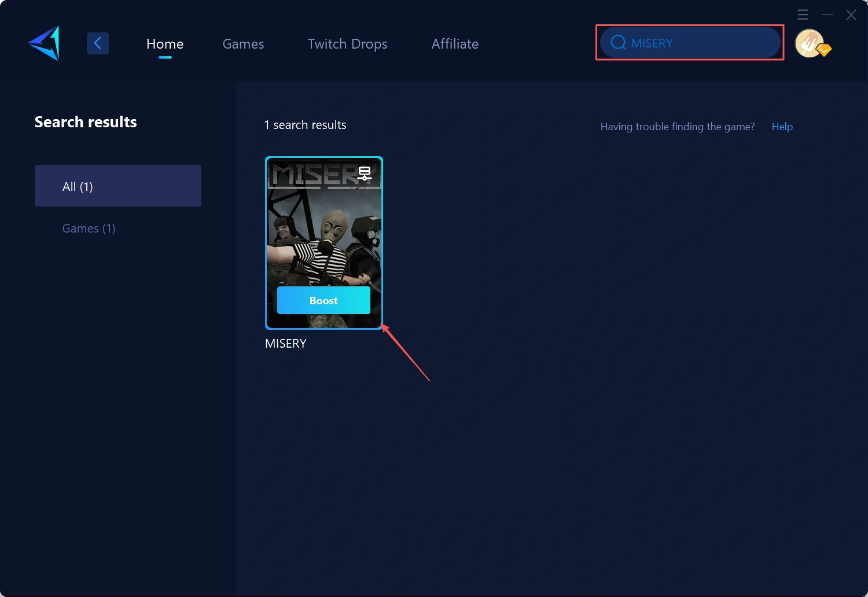The height and width of the screenshot is (597, 868).
Task: Open the hamburger menu icon
Action: pyautogui.click(x=803, y=14)
